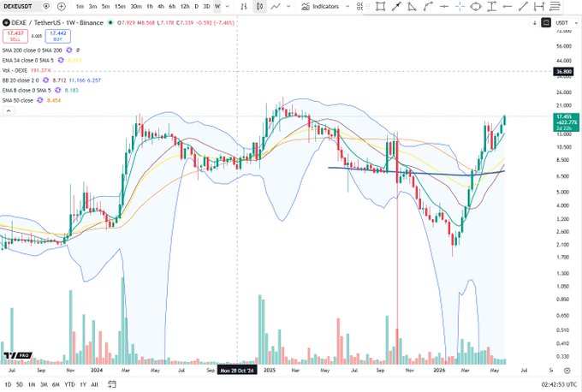Click the 17.442 BUY button
Viewport: 582px width, 392px height.
(58, 36)
